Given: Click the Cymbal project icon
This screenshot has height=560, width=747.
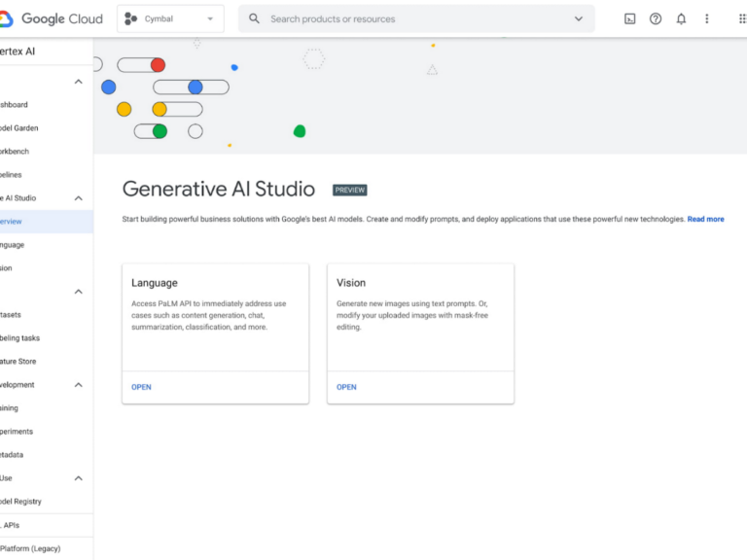Looking at the screenshot, I should tap(131, 18).
